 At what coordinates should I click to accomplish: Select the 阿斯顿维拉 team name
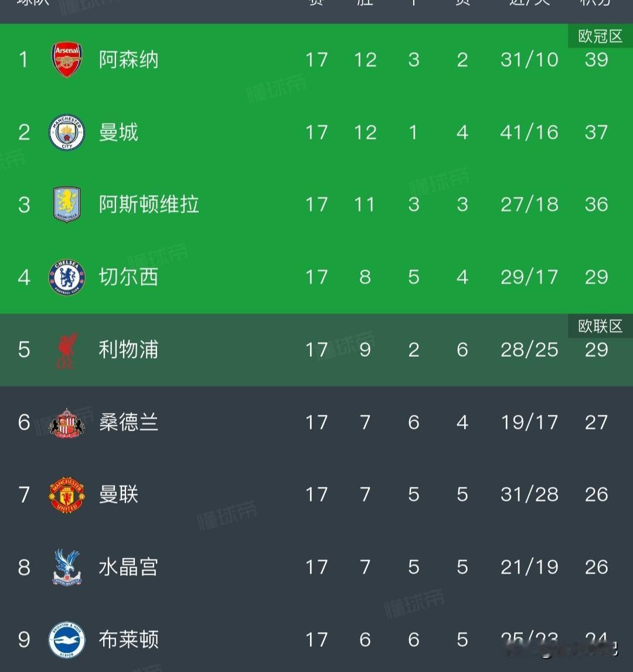(x=149, y=204)
